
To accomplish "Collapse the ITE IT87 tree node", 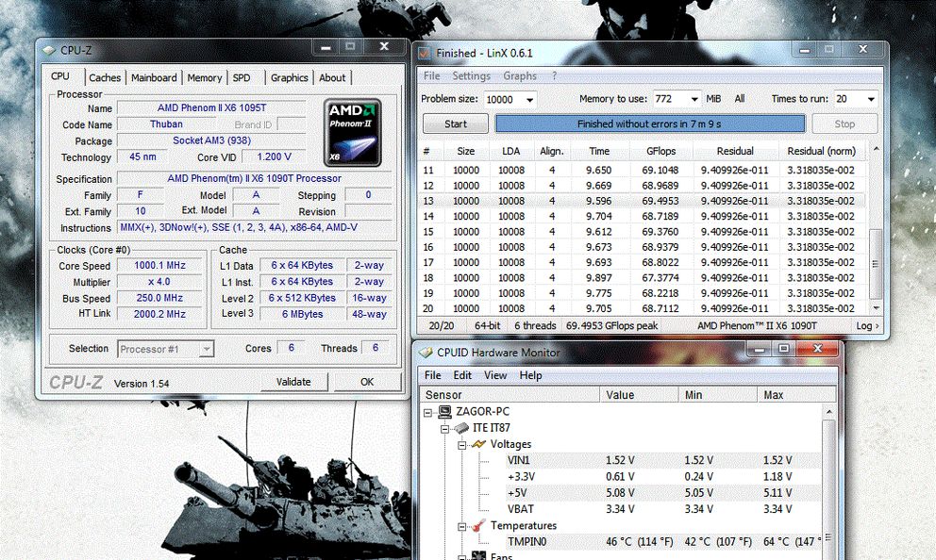I will click(444, 428).
